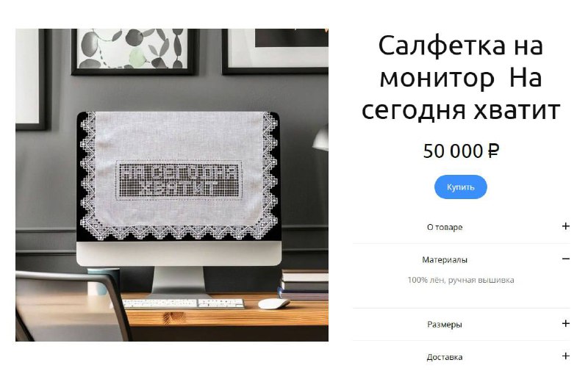This screenshot has width=588, height=382.
Task: Click the desk lamp in the photo
Action: click(320, 138)
